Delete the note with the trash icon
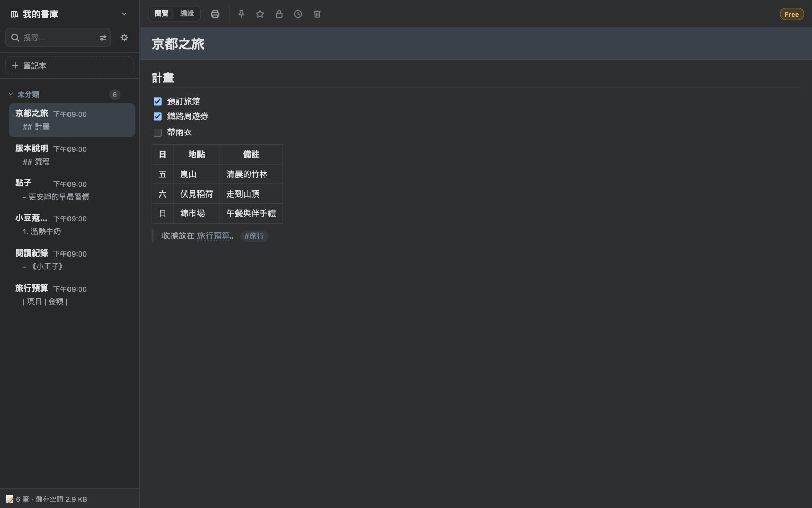This screenshot has height=508, width=812. tap(317, 14)
